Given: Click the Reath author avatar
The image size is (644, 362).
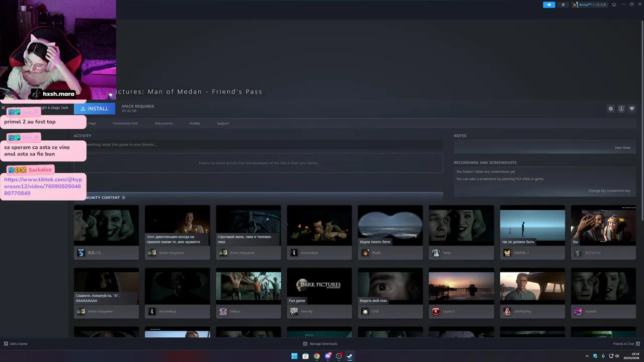Looking at the screenshot, I should [365, 252].
